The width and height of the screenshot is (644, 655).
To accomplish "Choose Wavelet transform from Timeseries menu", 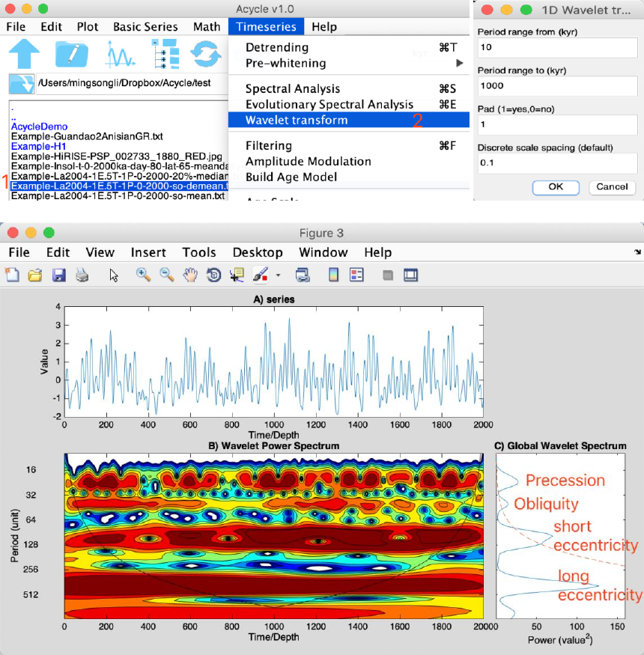I will 296,120.
